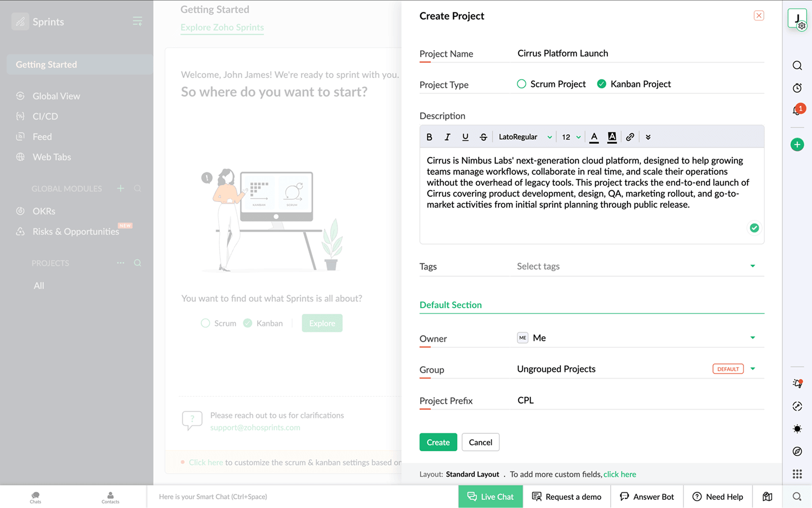Image resolution: width=812 pixels, height=508 pixels.
Task: Open apps grid icon
Action: 797,474
